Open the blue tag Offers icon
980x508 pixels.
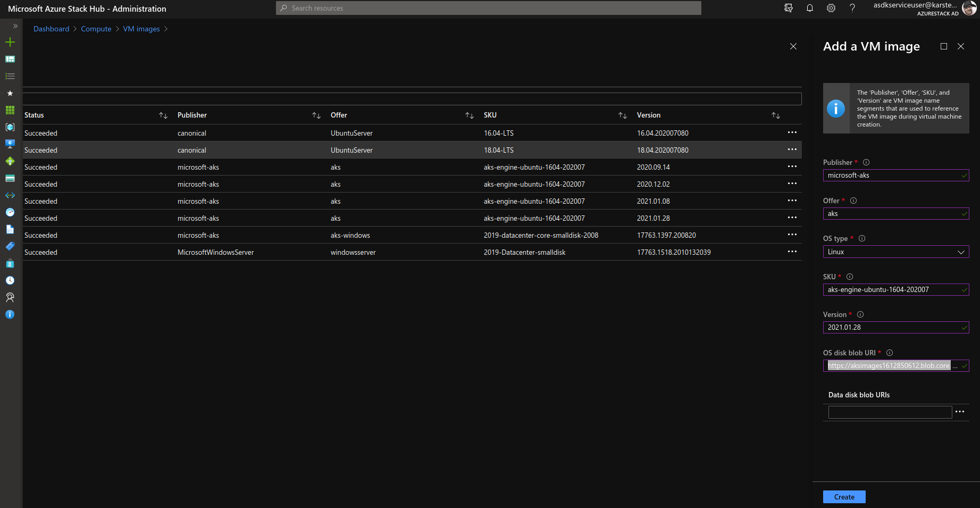tap(10, 246)
